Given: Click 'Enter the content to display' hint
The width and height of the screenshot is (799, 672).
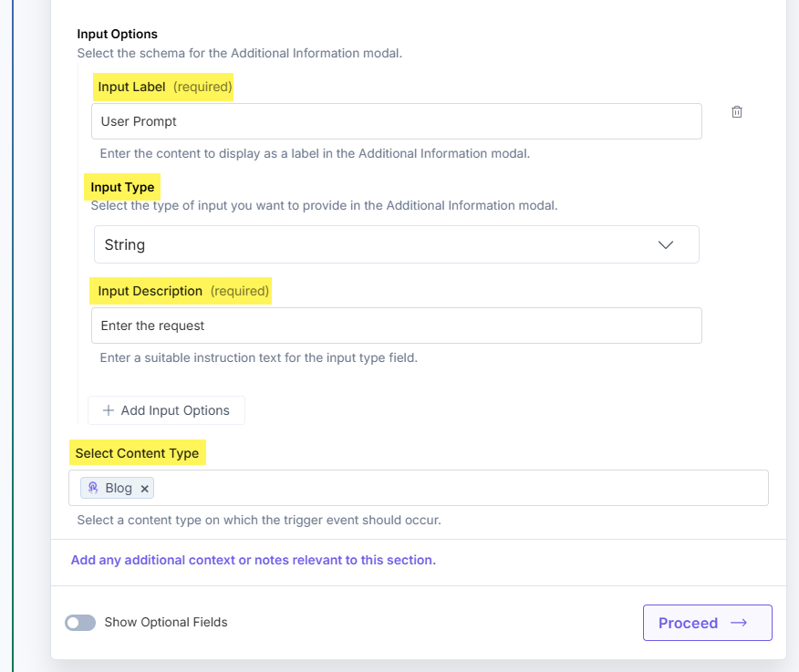Looking at the screenshot, I should click(x=315, y=153).
